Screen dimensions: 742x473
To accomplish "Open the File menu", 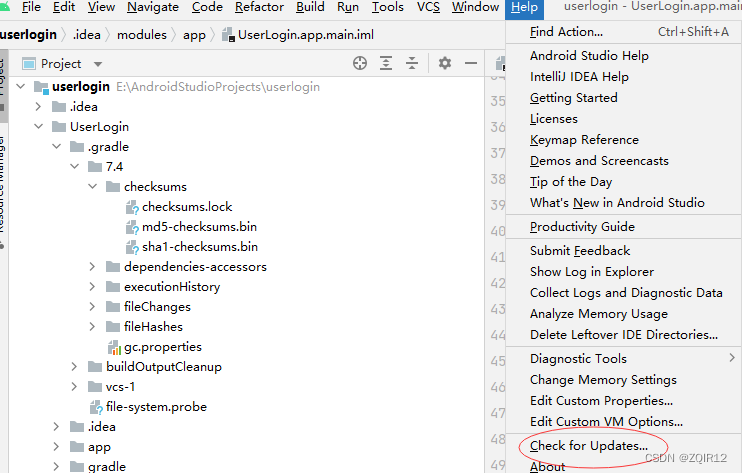I will pyautogui.click(x=31, y=7).
